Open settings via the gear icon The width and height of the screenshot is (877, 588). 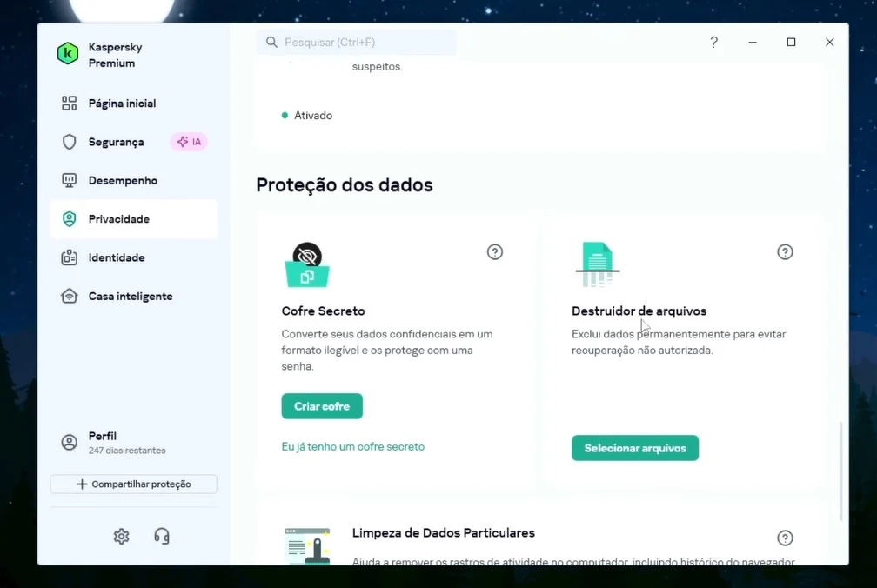(122, 537)
